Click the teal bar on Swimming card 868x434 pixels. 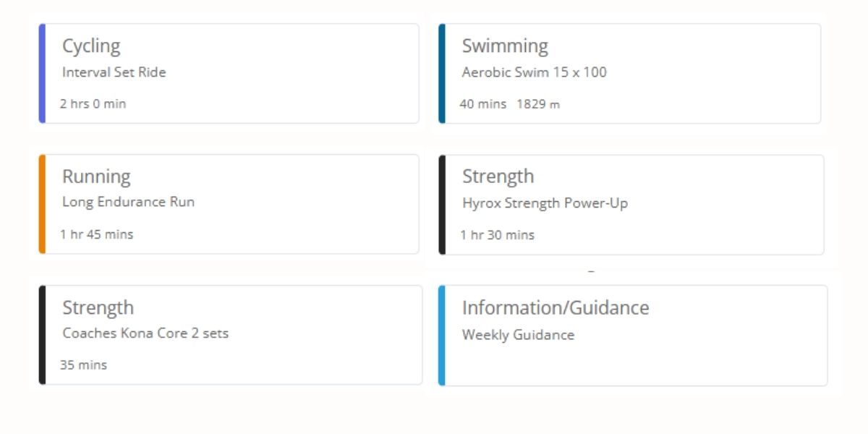[x=442, y=73]
